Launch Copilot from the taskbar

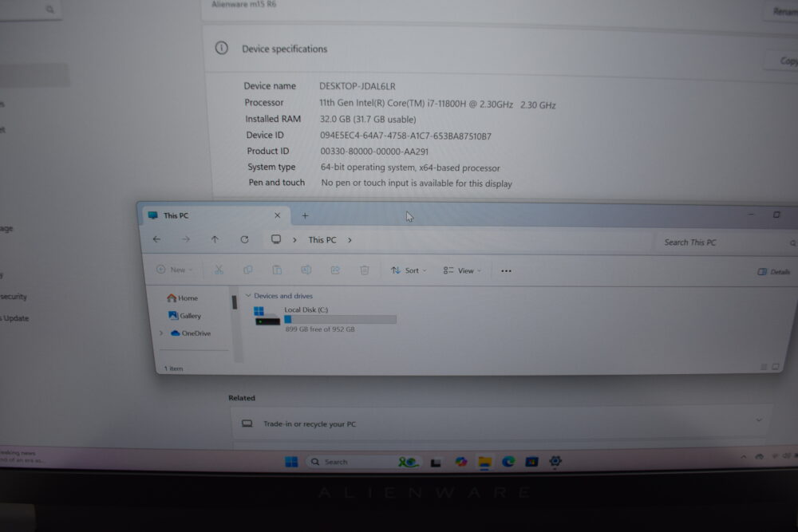pyautogui.click(x=461, y=462)
